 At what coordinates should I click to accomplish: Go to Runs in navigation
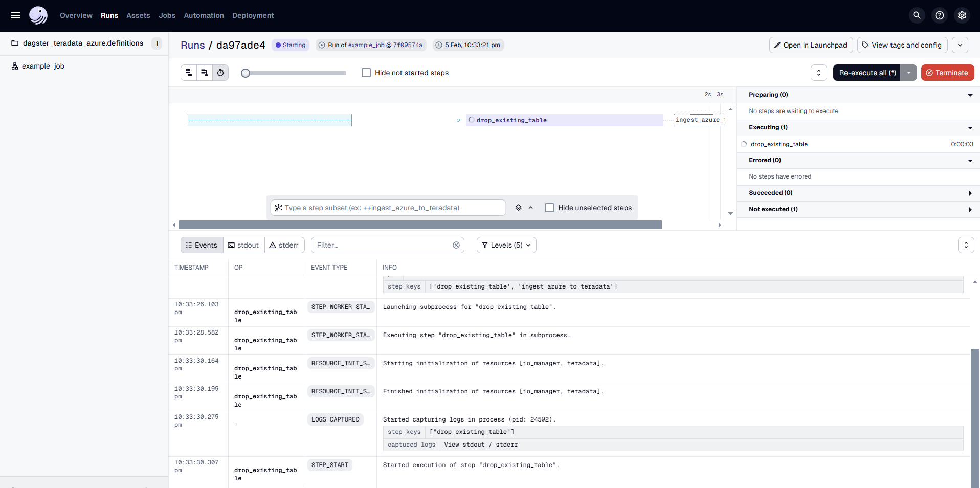(x=109, y=15)
